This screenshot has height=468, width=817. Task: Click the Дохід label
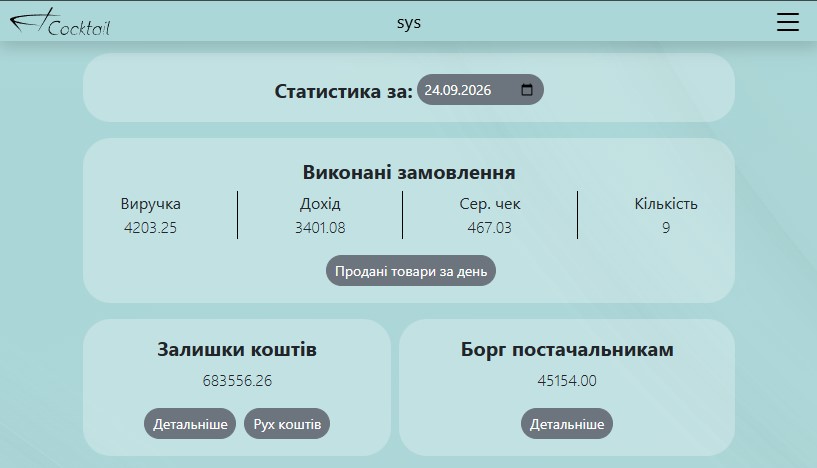320,203
